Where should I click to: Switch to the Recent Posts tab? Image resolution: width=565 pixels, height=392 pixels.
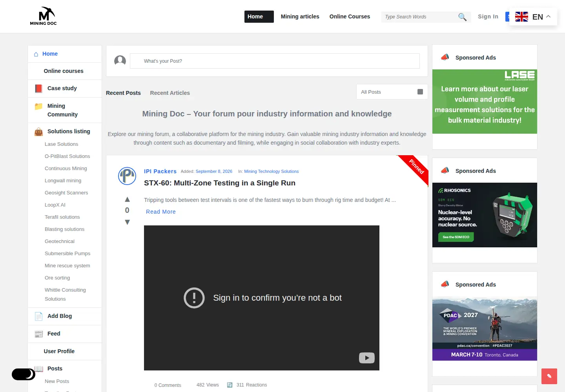click(x=123, y=93)
